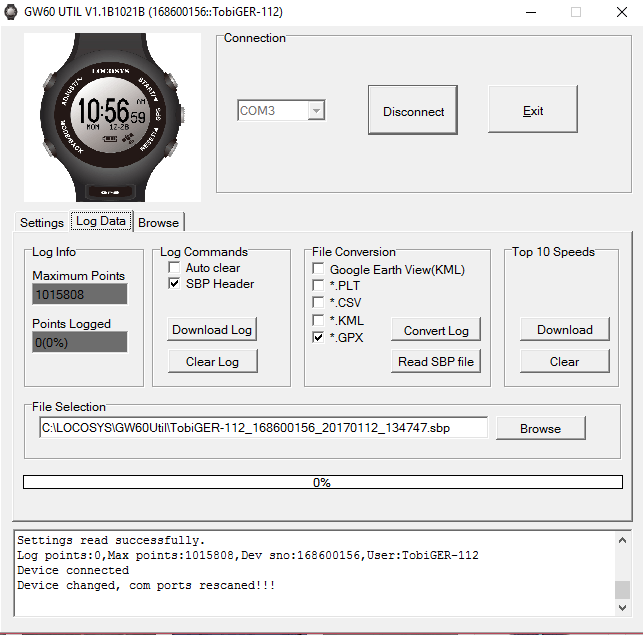Enable the *.PLT conversion checkbox
The height and width of the screenshot is (635, 643).
pyautogui.click(x=318, y=285)
